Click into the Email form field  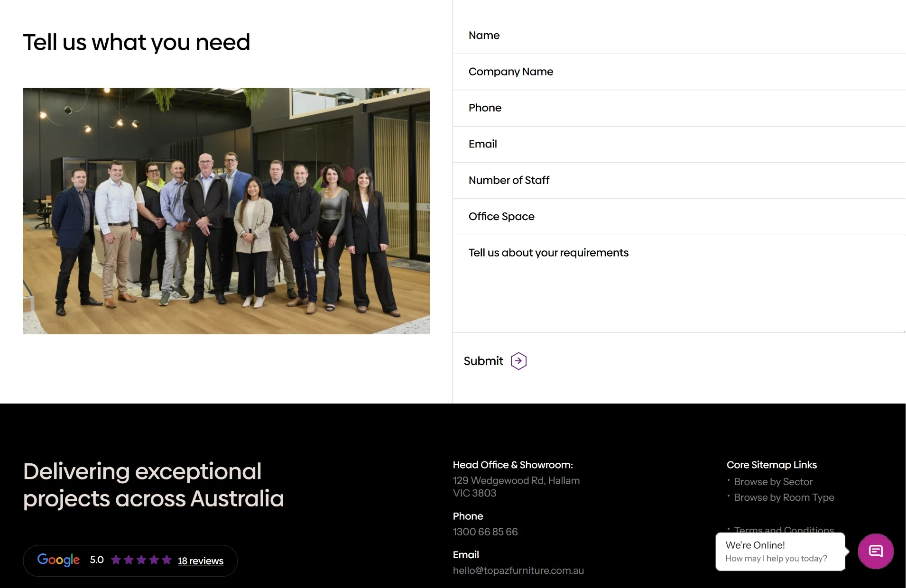678,144
